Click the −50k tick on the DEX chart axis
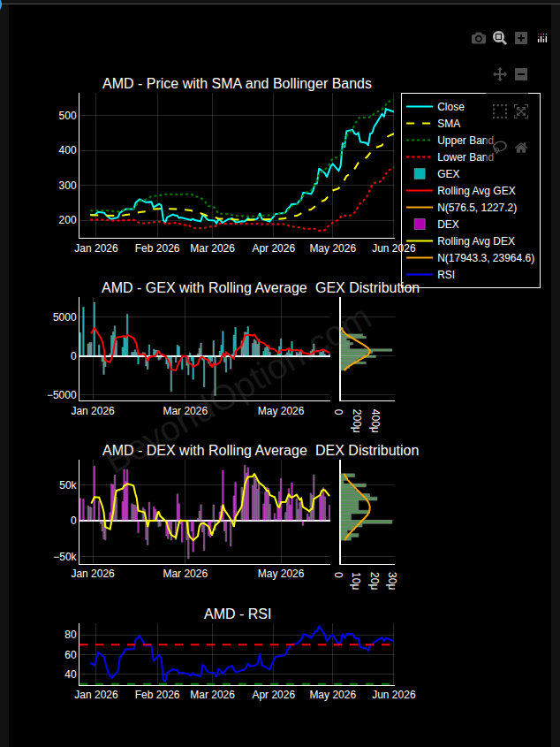The height and width of the screenshot is (747, 560). click(x=64, y=558)
